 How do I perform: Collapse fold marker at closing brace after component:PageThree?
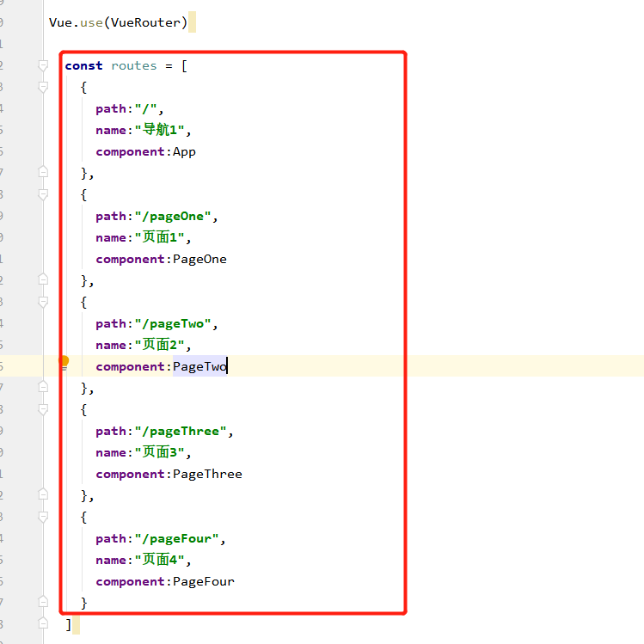43,494
